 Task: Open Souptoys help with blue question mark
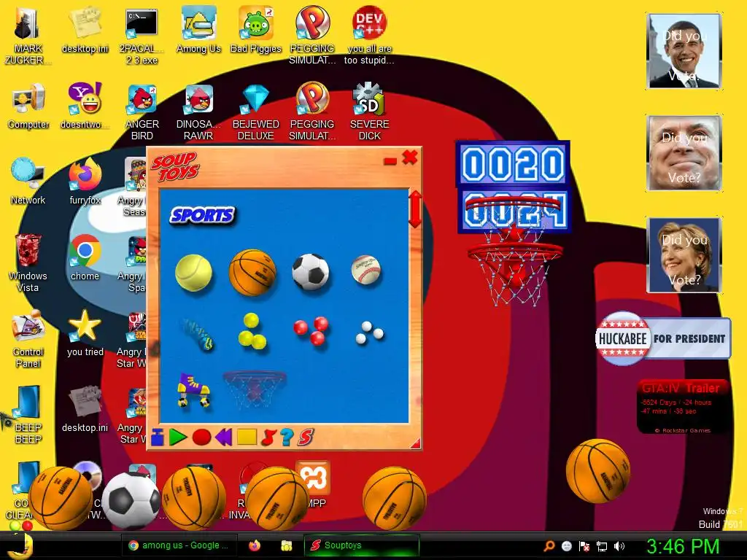(286, 437)
